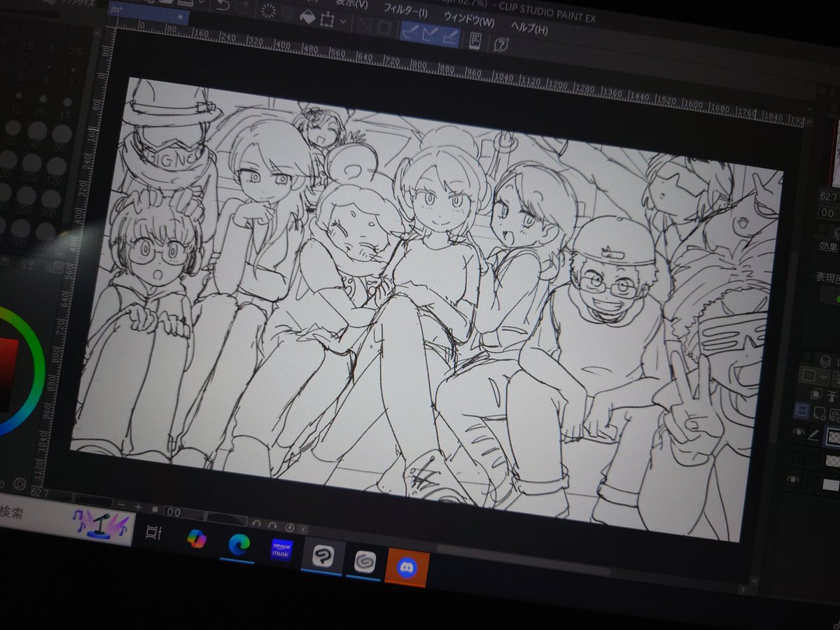Viewport: 840px width, 630px height.
Task: Select the layer thumbnail in the Layer palette
Action: (833, 435)
